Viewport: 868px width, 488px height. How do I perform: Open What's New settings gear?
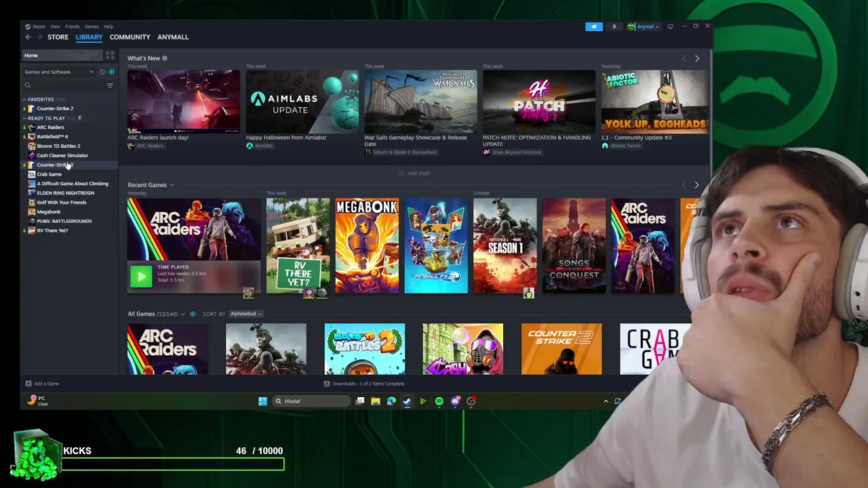click(165, 58)
